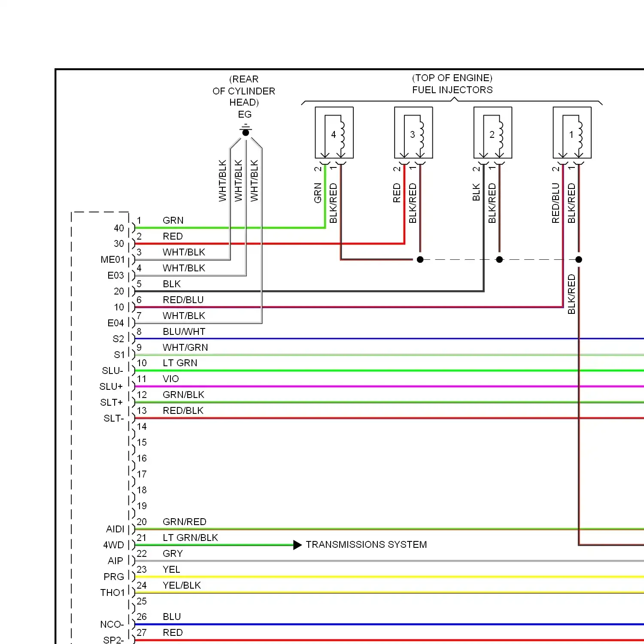Viewport: 644px width, 644px height.
Task: Click the SLT+ terminal label
Action: [x=112, y=402]
